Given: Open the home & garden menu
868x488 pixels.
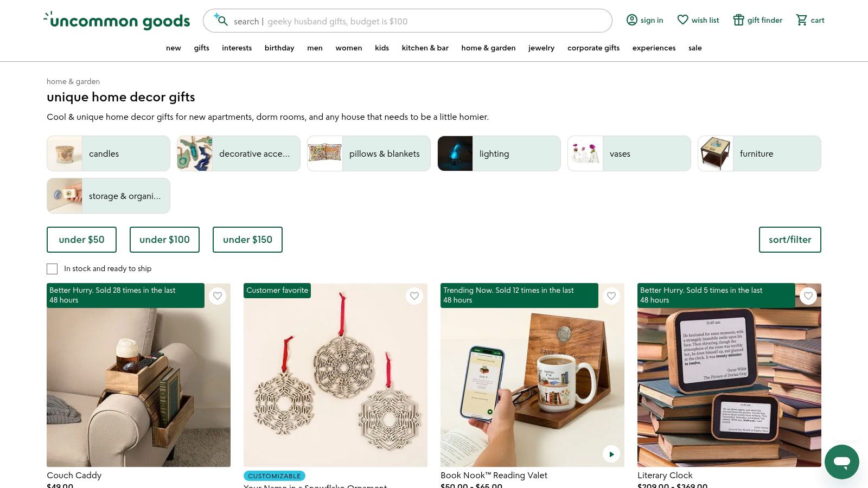Looking at the screenshot, I should click(x=488, y=48).
